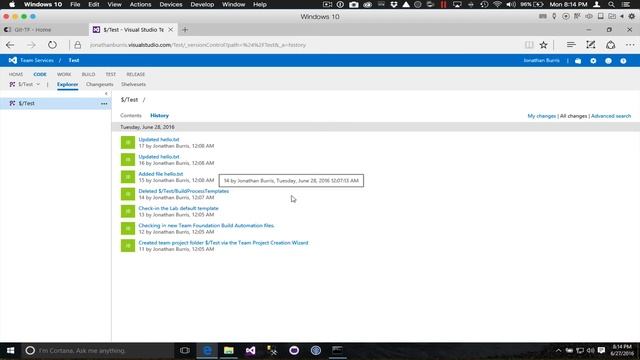
Task: Click the Test project breadcrumb
Action: [x=74, y=60]
